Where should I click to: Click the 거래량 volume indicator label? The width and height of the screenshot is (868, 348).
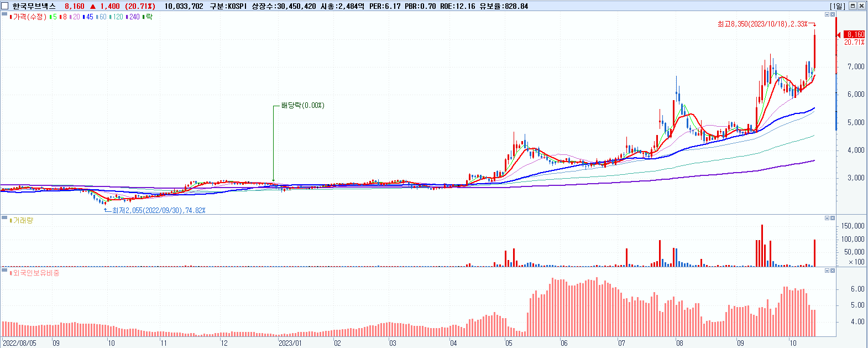(x=22, y=220)
